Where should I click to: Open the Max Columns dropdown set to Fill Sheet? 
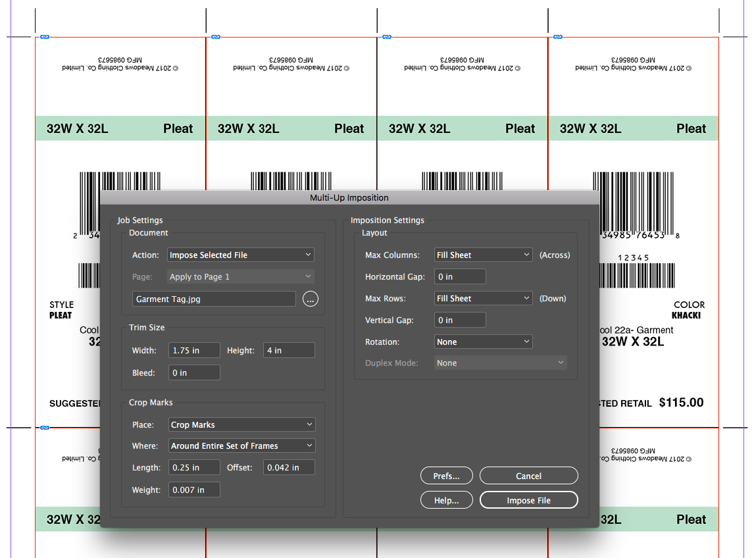(483, 254)
